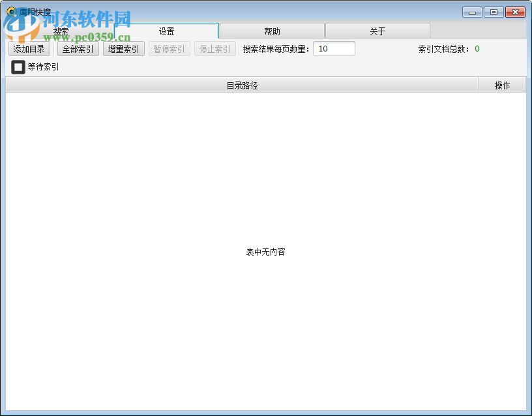Start full indexing with 全部索引
532x416 pixels.
pos(77,48)
